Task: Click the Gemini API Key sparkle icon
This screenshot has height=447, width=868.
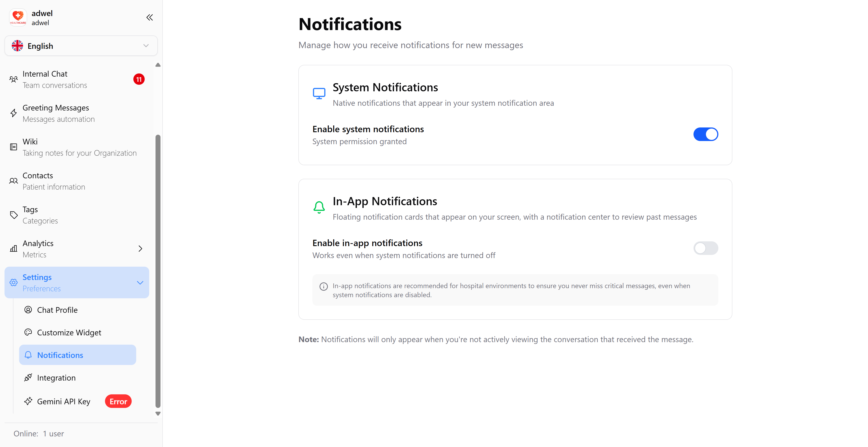Action: coord(28,401)
